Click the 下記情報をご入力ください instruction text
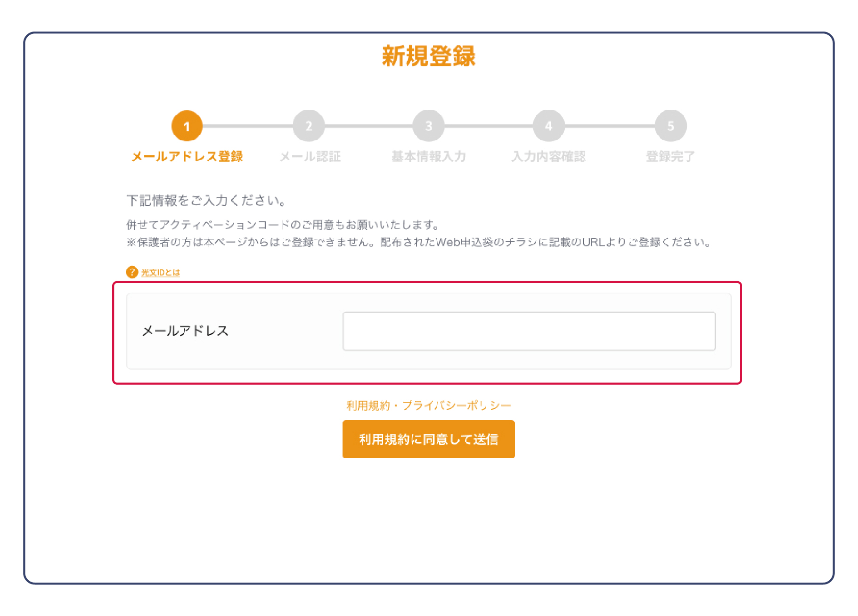 coord(206,201)
